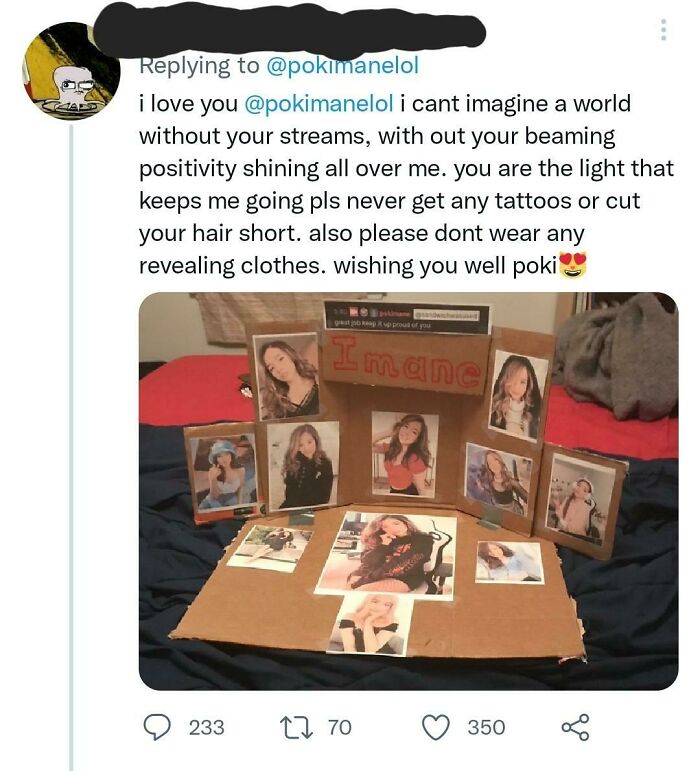Viewport: 700px width, 771px height.
Task: Open the attached cardboard display photo
Action: [x=408, y=490]
